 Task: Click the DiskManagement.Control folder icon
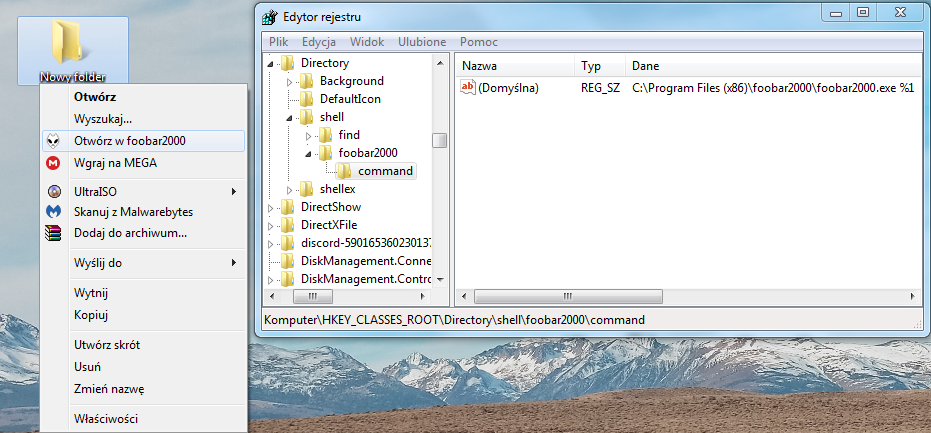click(x=287, y=279)
